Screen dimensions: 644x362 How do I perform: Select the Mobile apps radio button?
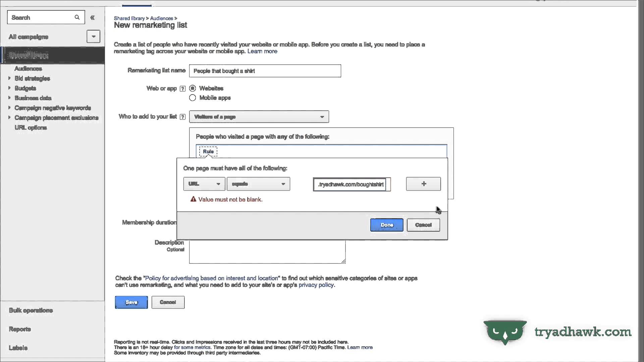tap(193, 98)
